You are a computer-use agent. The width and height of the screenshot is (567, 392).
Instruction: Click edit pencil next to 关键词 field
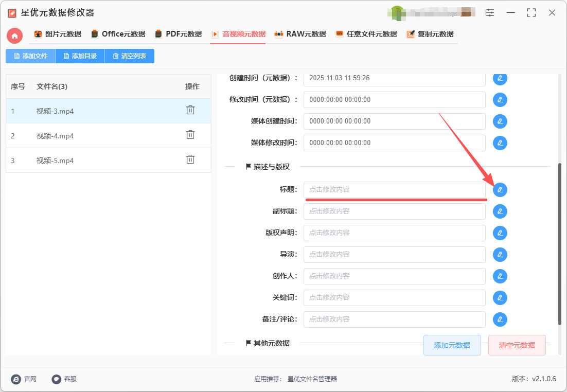[x=500, y=298]
